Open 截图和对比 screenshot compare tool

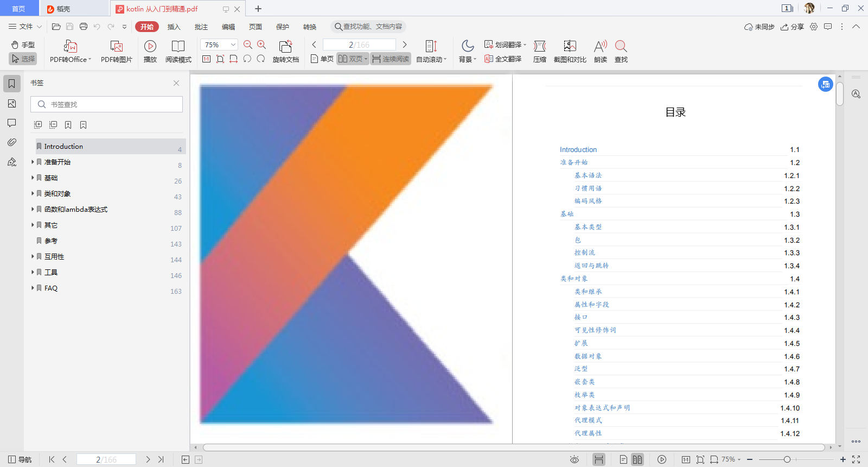[x=570, y=52]
